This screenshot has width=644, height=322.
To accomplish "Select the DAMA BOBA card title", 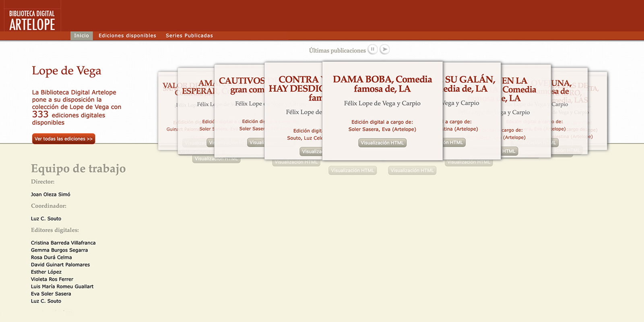I will 382,84.
